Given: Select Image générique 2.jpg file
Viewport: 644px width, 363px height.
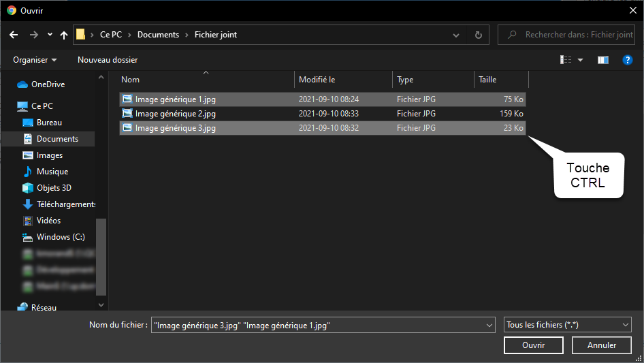Looking at the screenshot, I should click(175, 114).
